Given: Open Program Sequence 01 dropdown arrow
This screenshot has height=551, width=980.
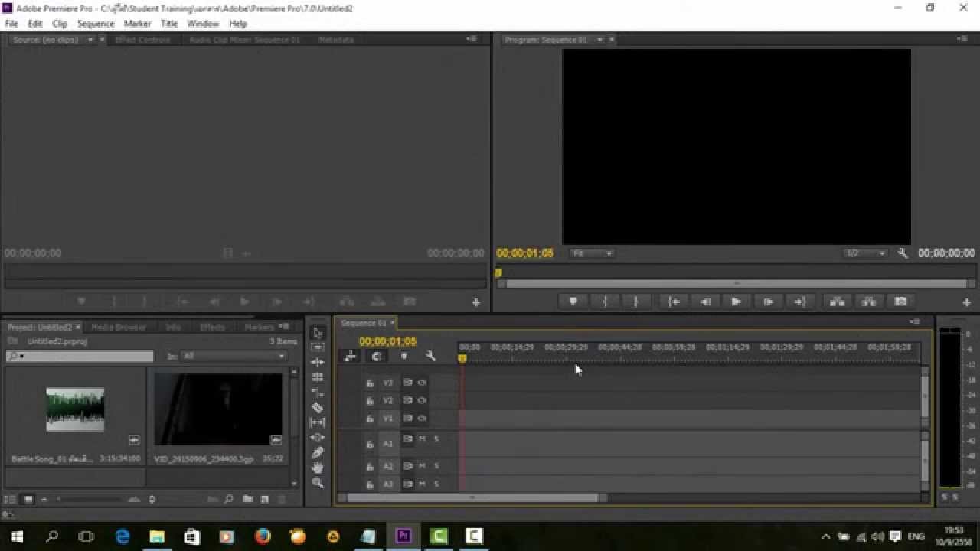Looking at the screenshot, I should point(599,39).
